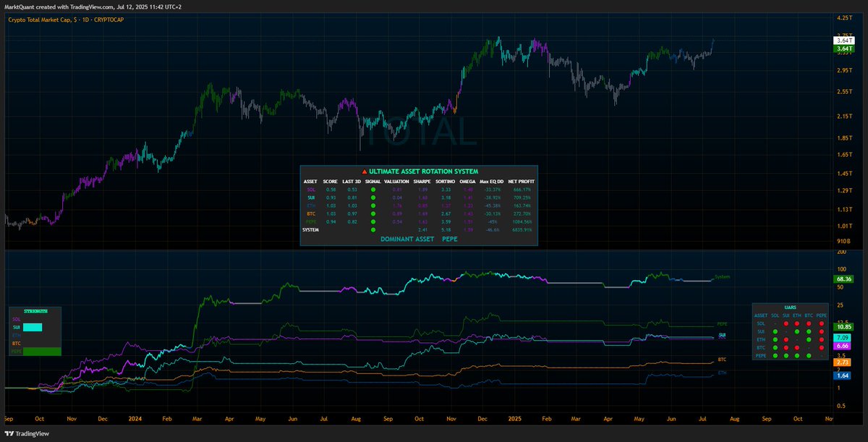Viewport: 868px width, 442px height.
Task: Click the NET PROFIT column header
Action: coord(522,182)
